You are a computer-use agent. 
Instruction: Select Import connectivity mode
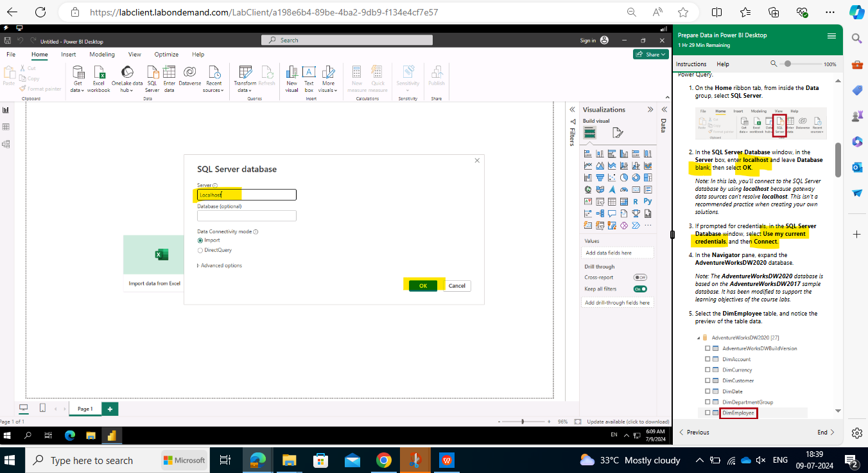tap(200, 240)
